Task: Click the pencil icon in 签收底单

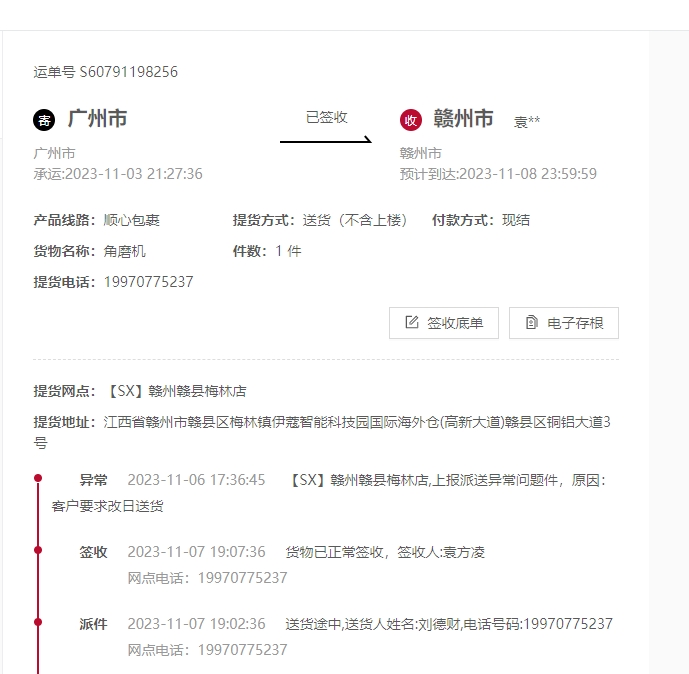Action: point(412,323)
